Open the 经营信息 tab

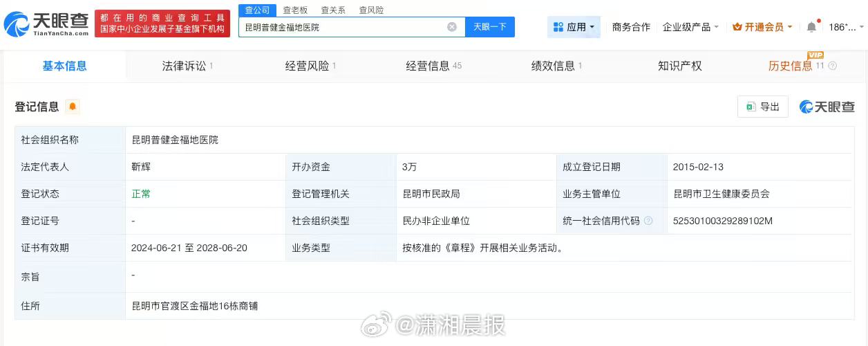(433, 66)
